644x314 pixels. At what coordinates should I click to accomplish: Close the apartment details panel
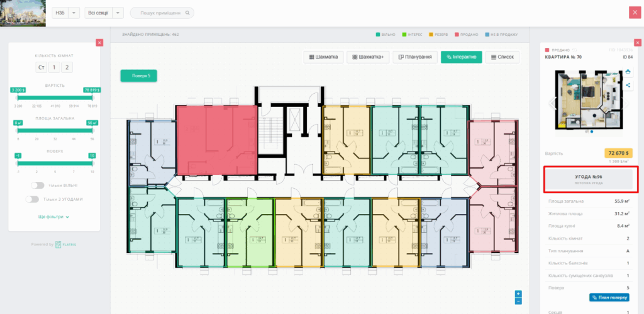point(638,43)
